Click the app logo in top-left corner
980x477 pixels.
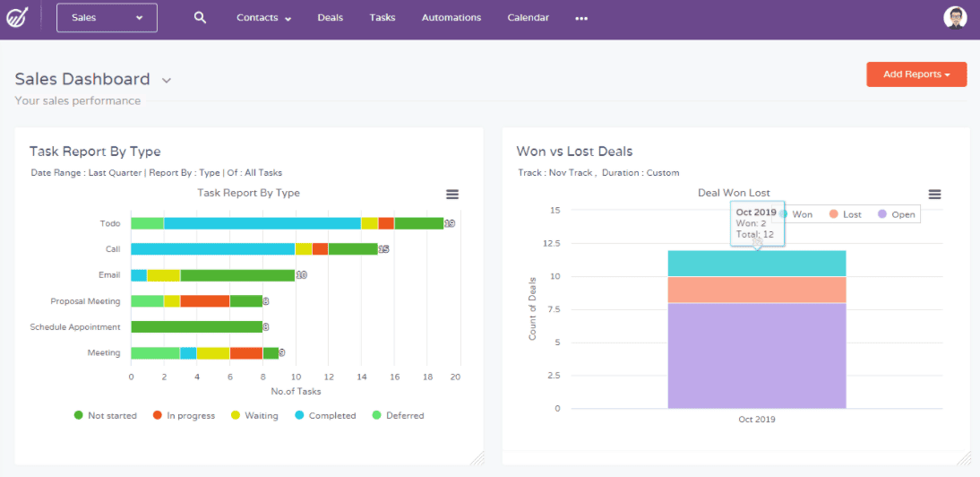17,18
